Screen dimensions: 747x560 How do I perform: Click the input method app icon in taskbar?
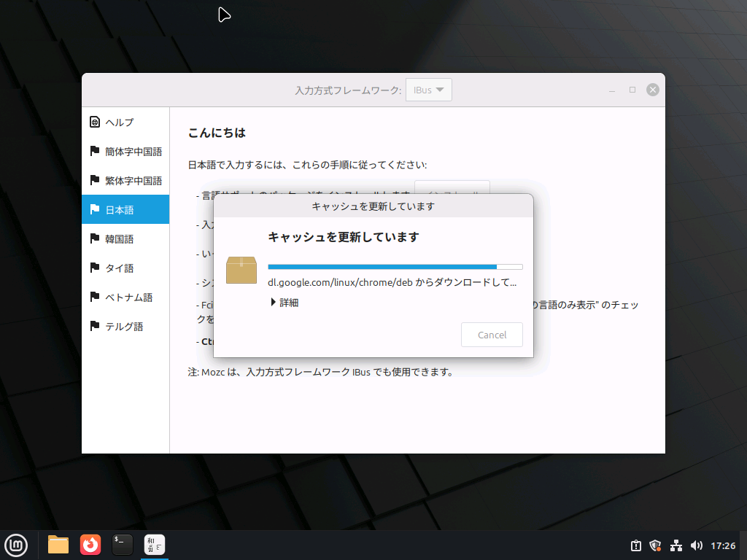(x=154, y=545)
